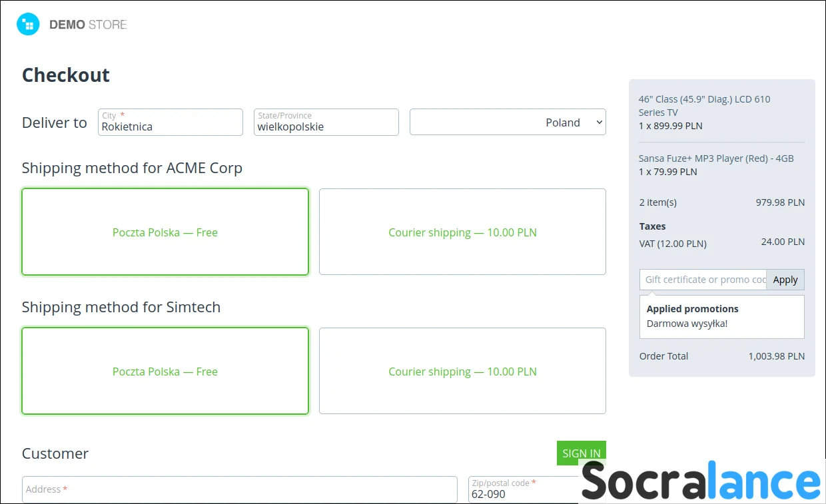Select Courier shipping for Simtech
Viewport: 826px width, 504px height.
point(462,371)
